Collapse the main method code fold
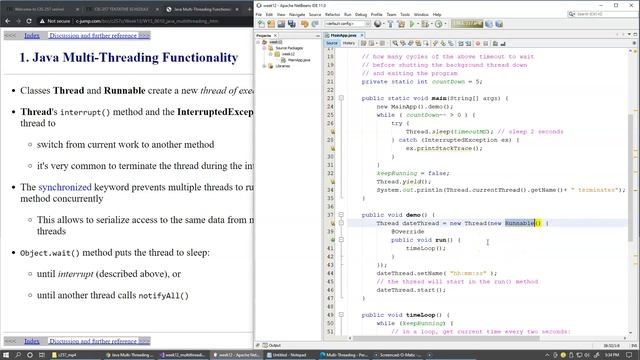The width and height of the screenshot is (640, 360). (x=341, y=98)
